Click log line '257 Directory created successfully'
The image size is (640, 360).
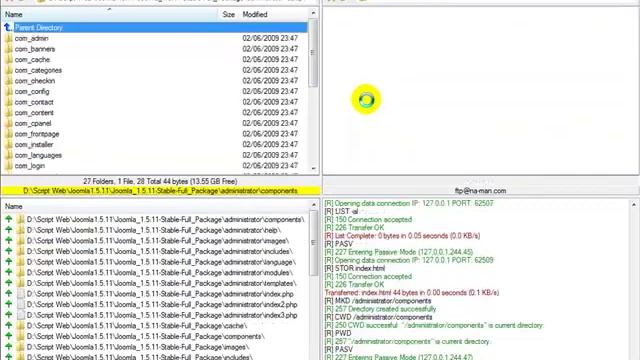[x=380, y=309]
